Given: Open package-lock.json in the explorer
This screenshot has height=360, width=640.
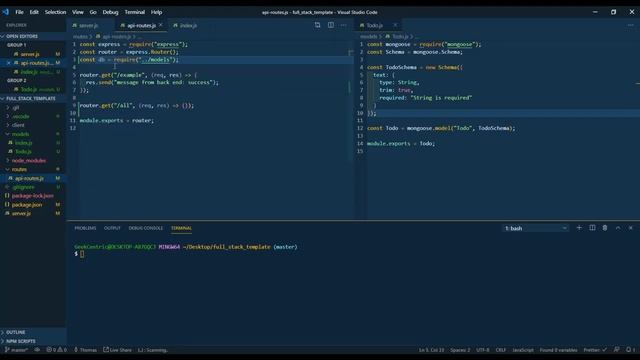Looking at the screenshot, I should tap(33, 196).
